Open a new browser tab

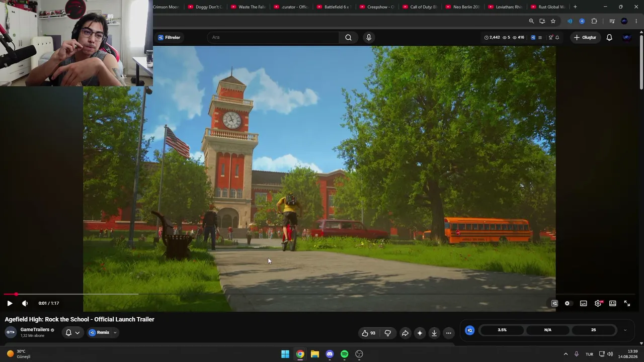[575, 7]
